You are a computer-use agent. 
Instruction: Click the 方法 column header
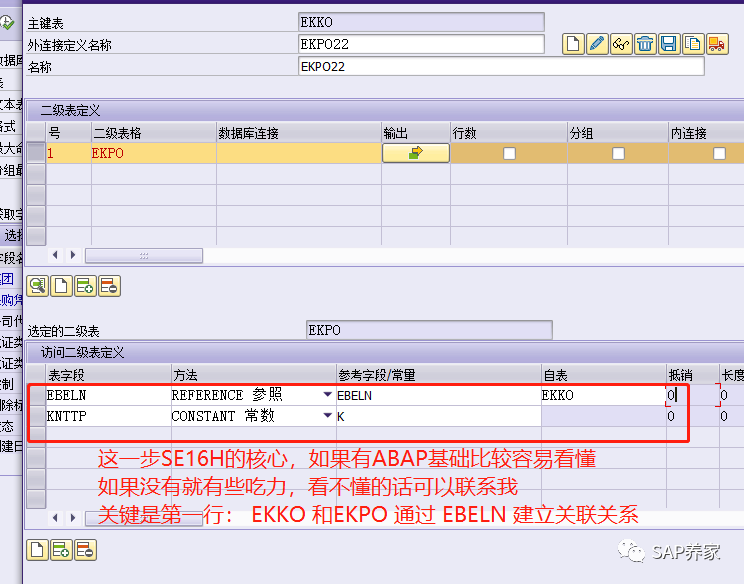click(253, 375)
